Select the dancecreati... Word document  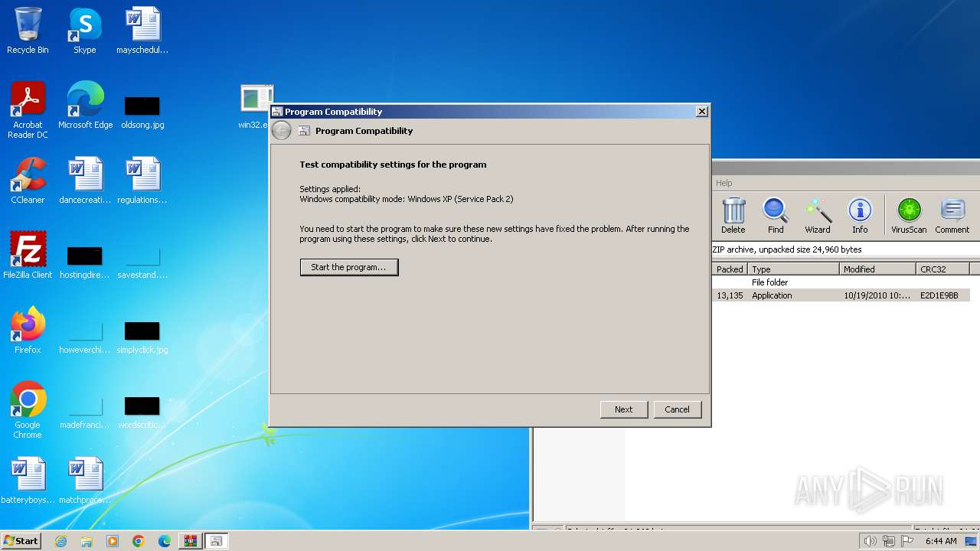pyautogui.click(x=85, y=181)
